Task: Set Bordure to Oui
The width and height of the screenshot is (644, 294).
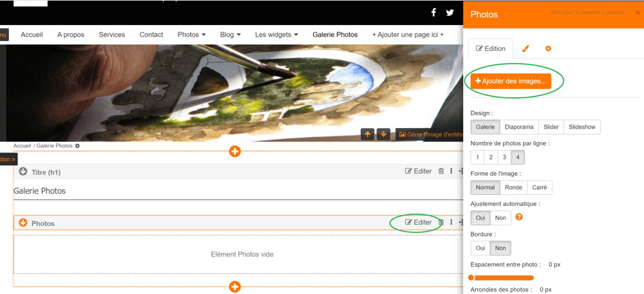Action: 480,248
